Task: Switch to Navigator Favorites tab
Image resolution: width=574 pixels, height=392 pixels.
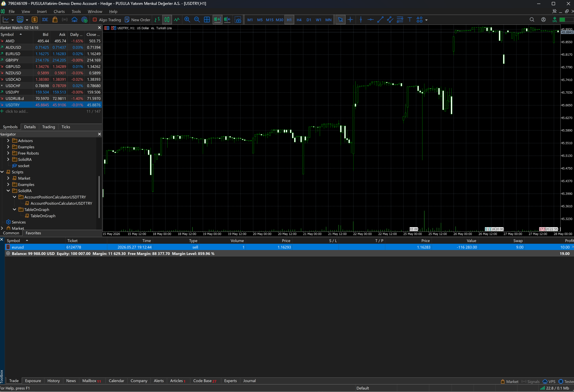Action: pyautogui.click(x=33, y=233)
